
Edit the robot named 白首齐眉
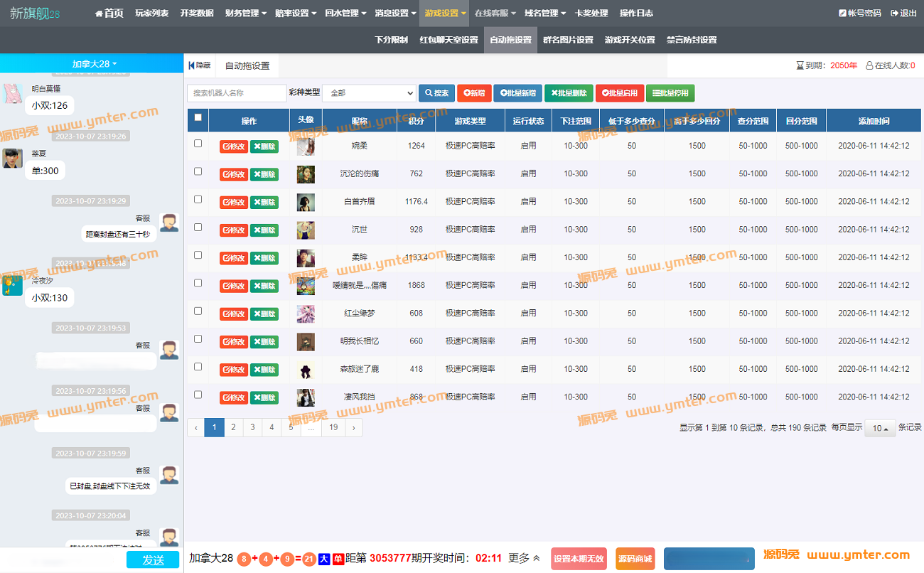tap(234, 203)
